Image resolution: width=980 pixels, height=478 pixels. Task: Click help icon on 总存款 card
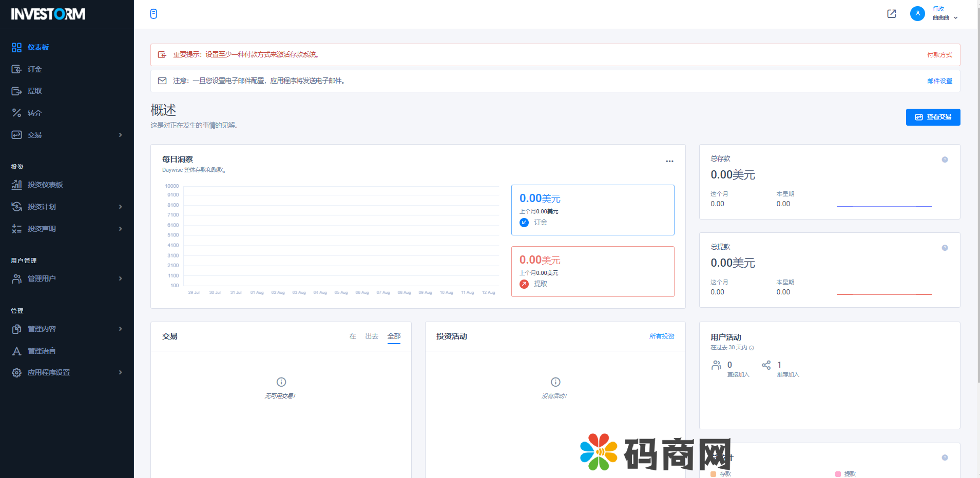click(x=944, y=160)
